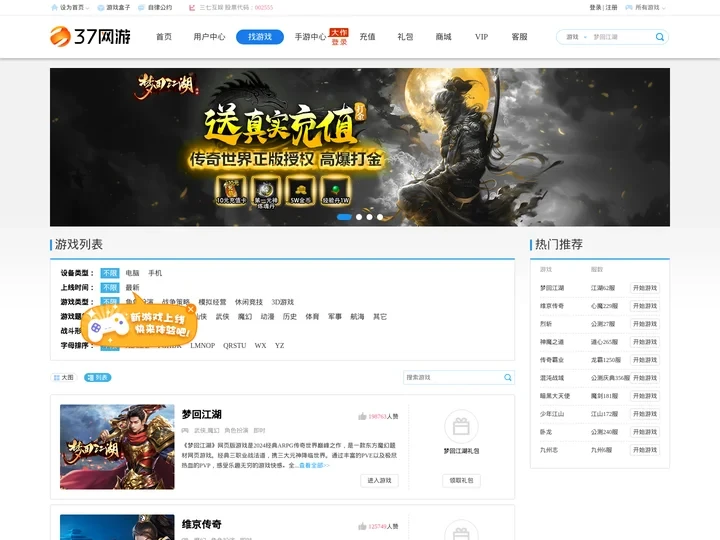This screenshot has width=720, height=540.
Task: Open 礼包 navigation item
Action: [x=405, y=37]
